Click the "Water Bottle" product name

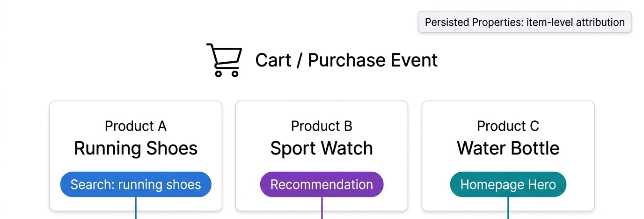click(508, 148)
